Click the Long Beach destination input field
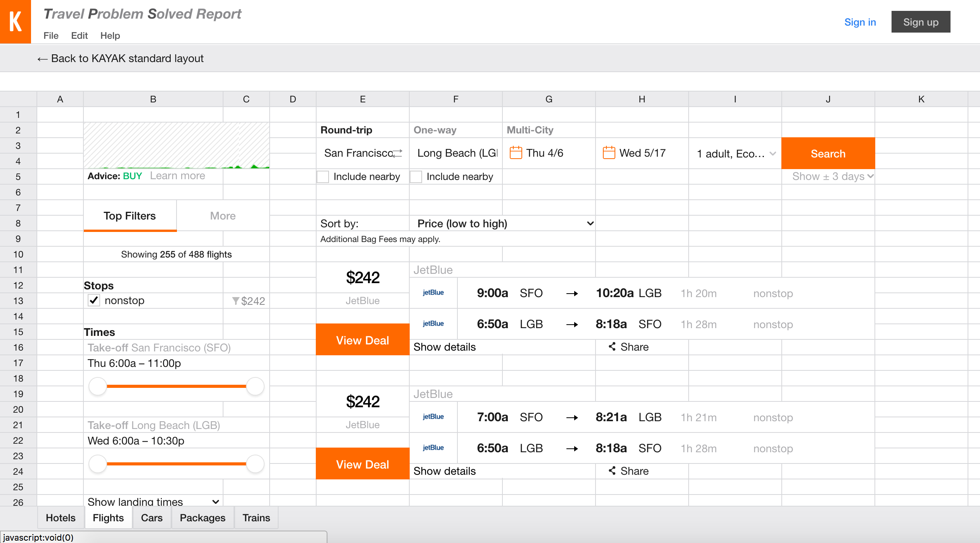 [x=456, y=153]
